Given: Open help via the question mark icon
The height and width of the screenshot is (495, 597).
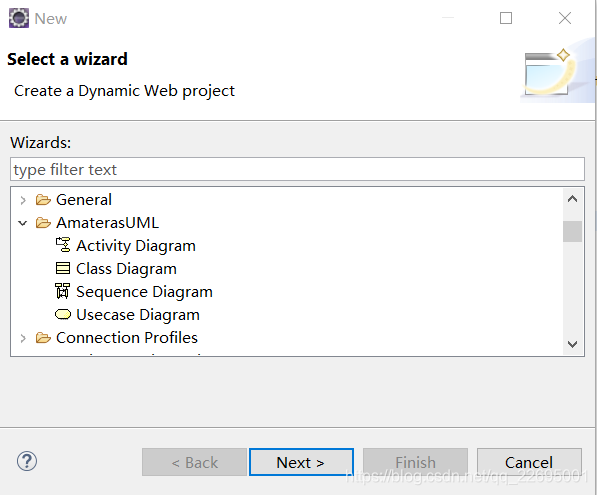Looking at the screenshot, I should point(27,461).
